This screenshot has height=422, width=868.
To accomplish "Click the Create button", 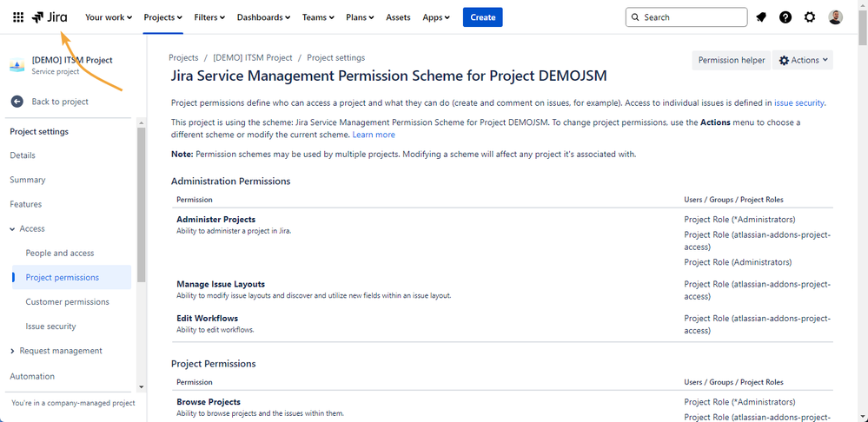I will 483,17.
